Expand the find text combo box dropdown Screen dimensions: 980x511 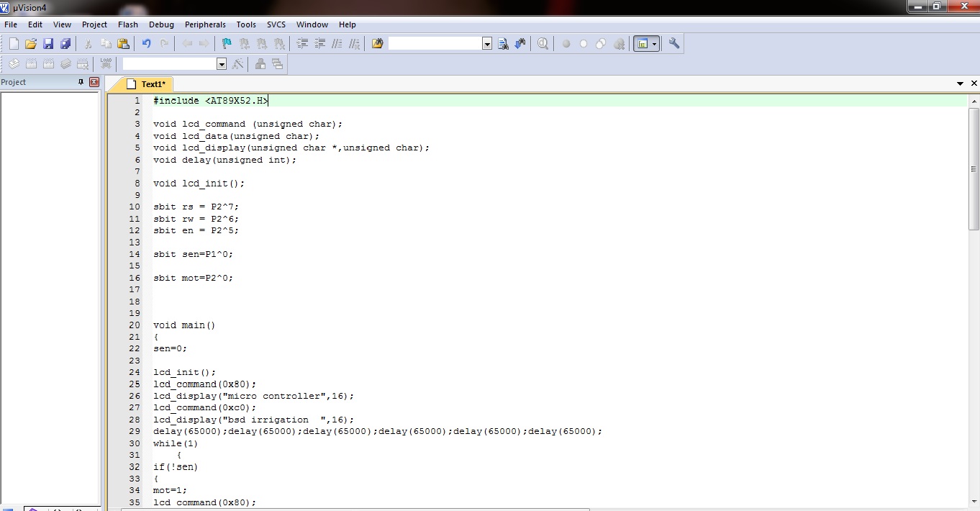pos(487,44)
